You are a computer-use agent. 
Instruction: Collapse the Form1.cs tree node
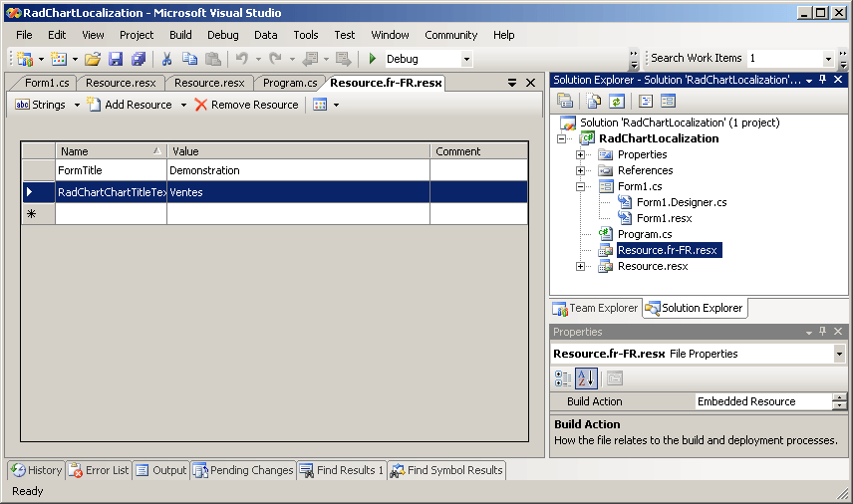[580, 186]
